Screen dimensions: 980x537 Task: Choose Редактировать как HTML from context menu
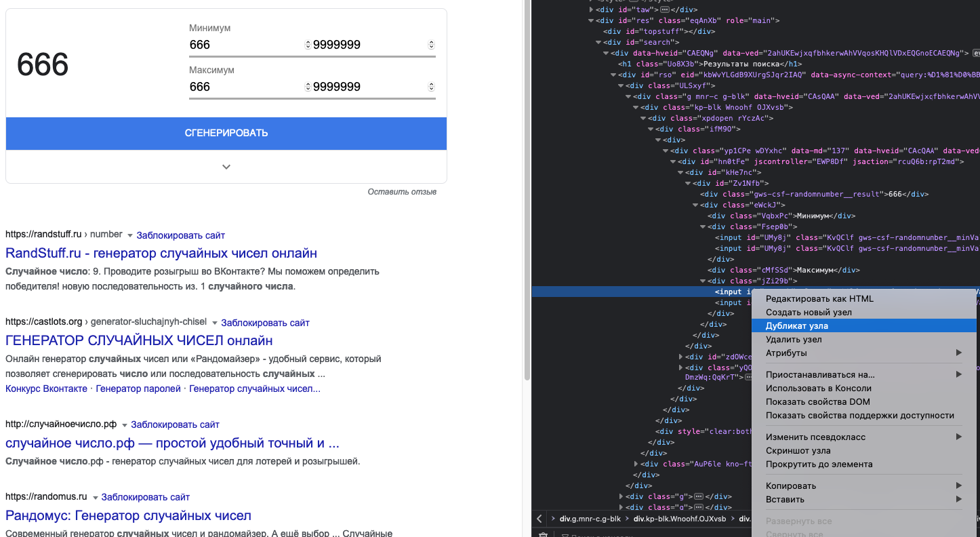pos(864,298)
